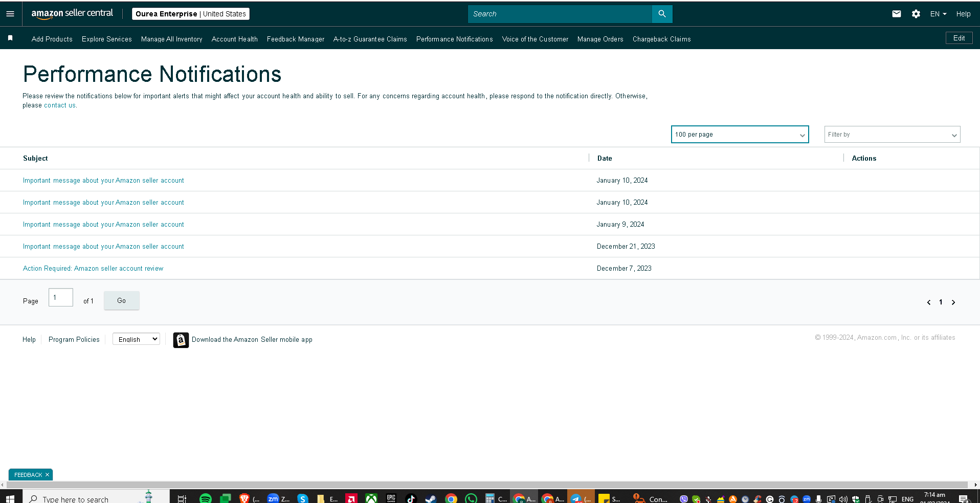Open Task View in the taskbar
Image resolution: width=980 pixels, height=503 pixels.
click(x=182, y=498)
